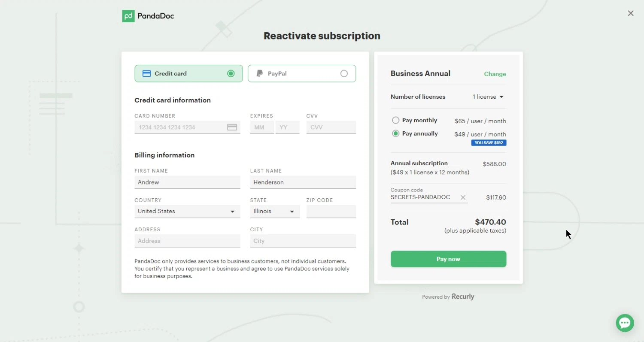644x342 pixels.
Task: Click the blue credit card icon
Action: click(x=146, y=73)
